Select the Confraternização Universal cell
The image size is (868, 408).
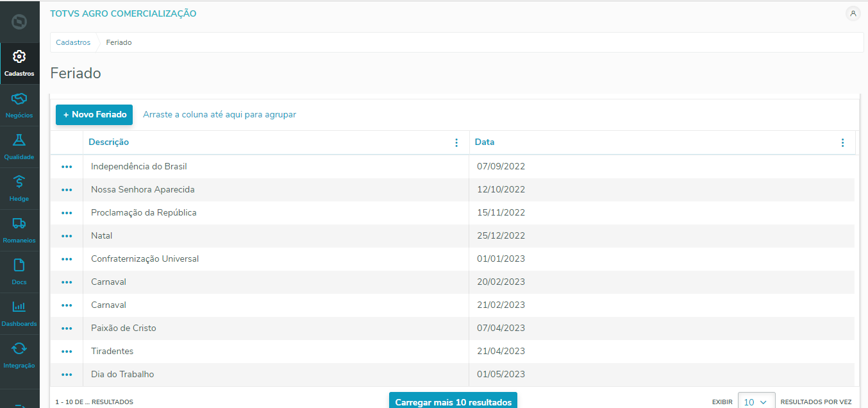(x=276, y=259)
